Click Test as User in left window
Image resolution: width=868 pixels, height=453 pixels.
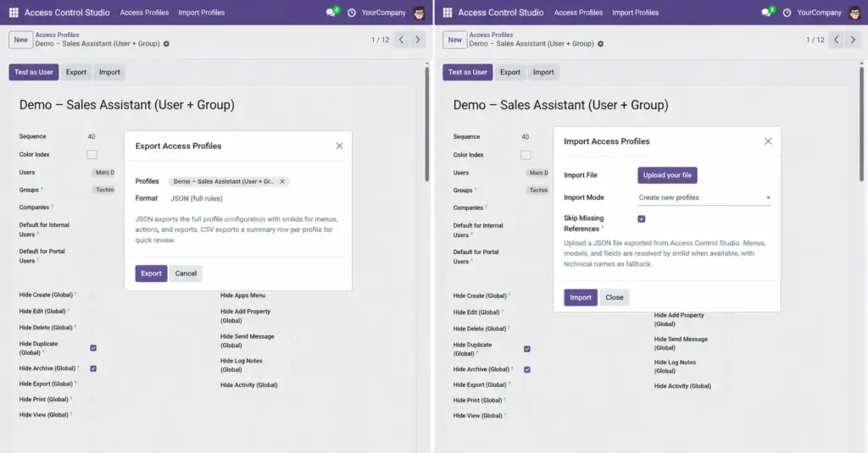[34, 72]
